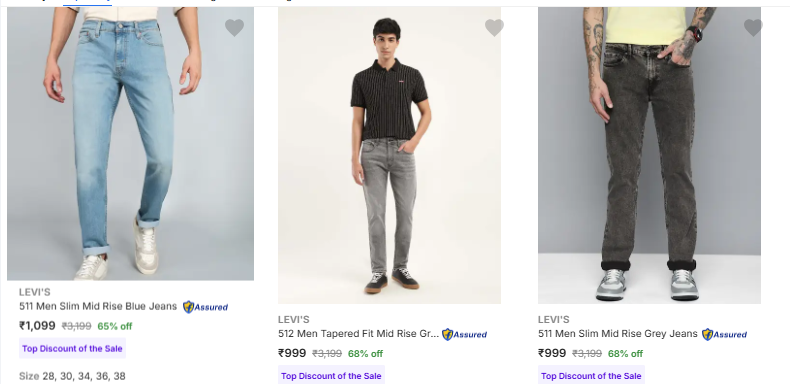790x384 pixels.
Task: Click Assured badge on 512 Tapered Fit jeans
Action: (x=464, y=334)
